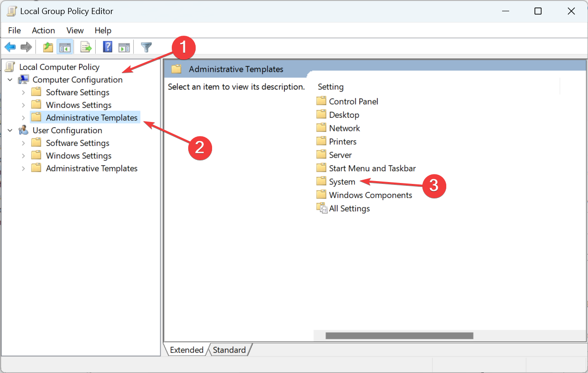This screenshot has width=588, height=373.
Task: Open the Help menu
Action: point(103,30)
